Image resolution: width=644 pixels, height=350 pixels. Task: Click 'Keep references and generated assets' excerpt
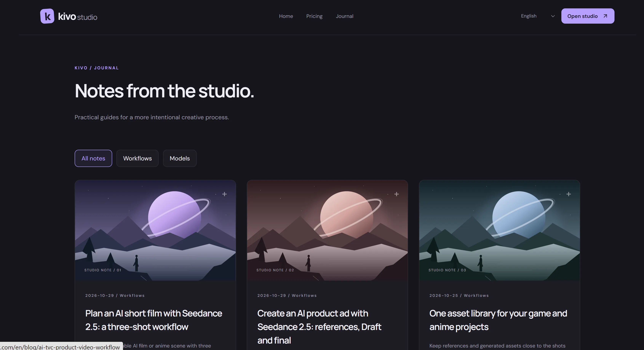coord(497,346)
